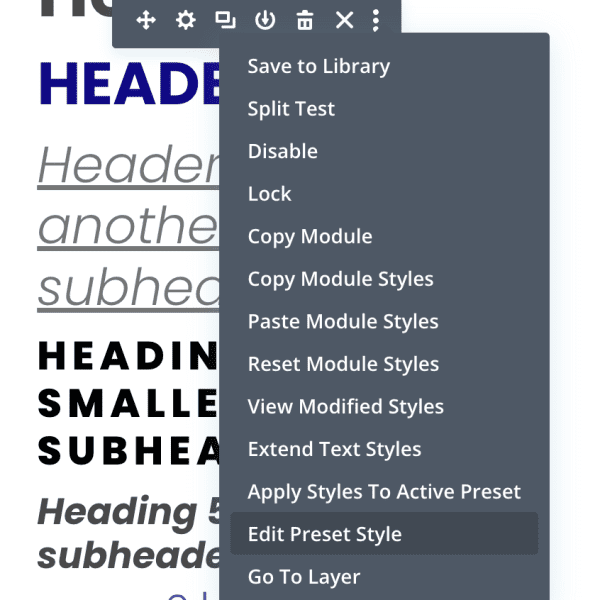
Task: Toggle the three-dot more options menu
Action: click(376, 20)
